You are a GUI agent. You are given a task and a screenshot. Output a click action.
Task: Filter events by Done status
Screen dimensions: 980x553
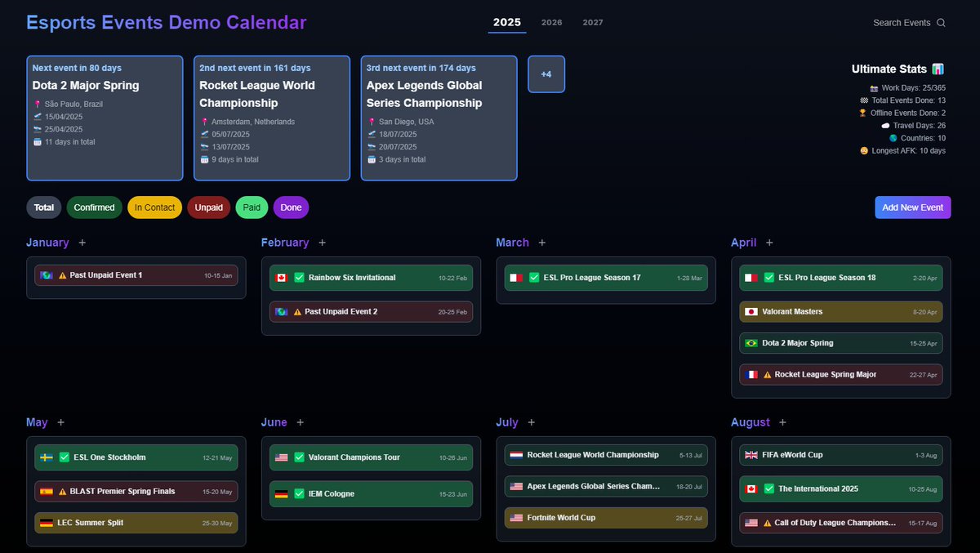(291, 207)
